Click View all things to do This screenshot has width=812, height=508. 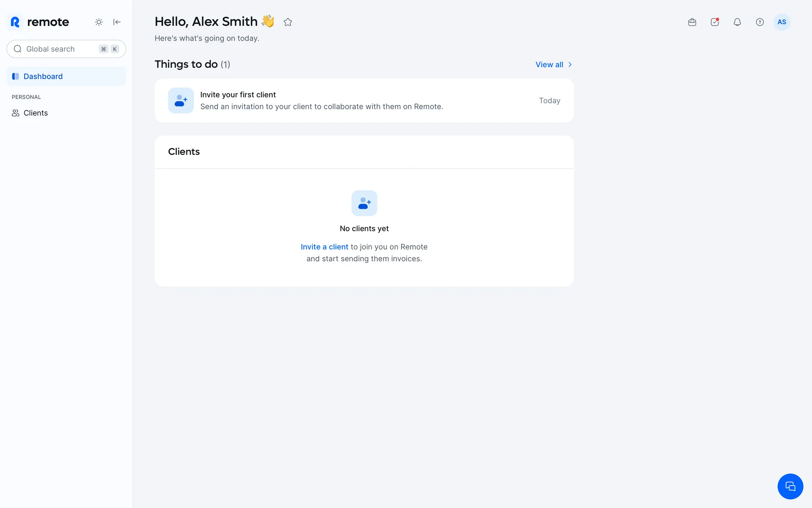tap(549, 65)
